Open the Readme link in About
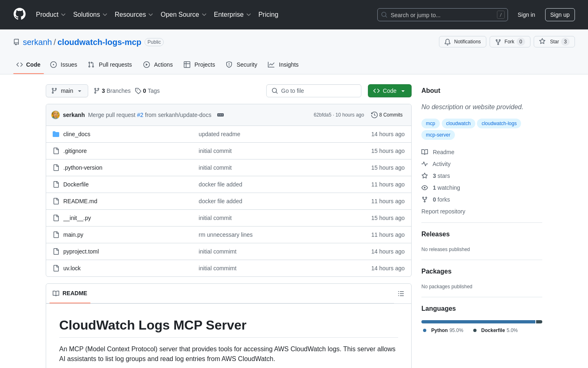This screenshot has width=588, height=368. point(438,152)
